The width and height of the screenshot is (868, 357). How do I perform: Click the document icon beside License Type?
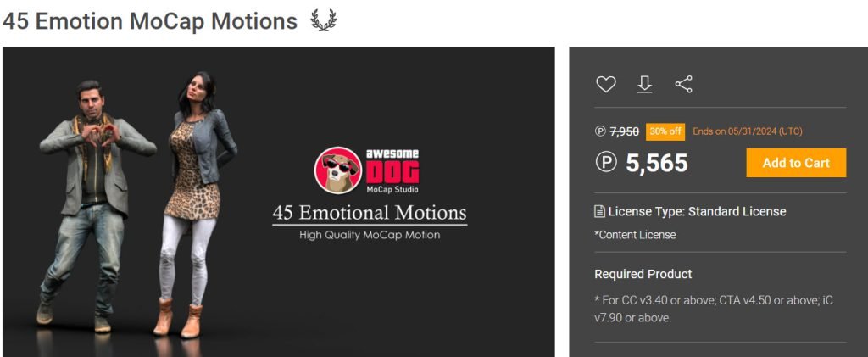599,211
